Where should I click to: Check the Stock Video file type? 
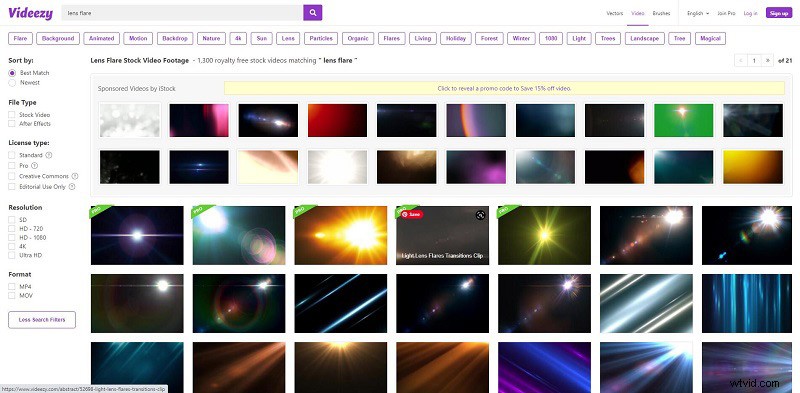[12, 115]
